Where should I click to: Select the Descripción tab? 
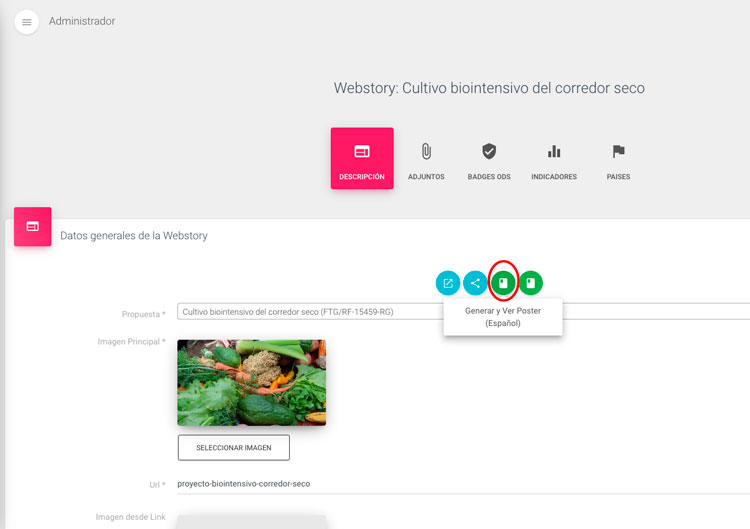[x=362, y=158]
